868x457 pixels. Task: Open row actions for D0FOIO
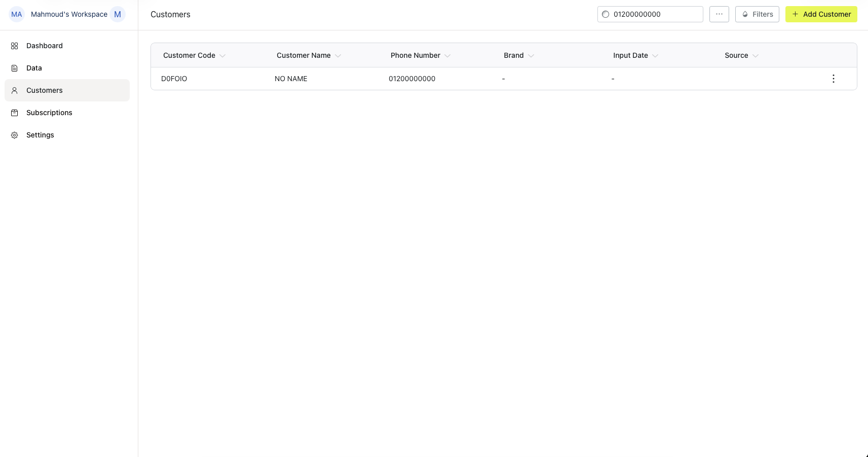point(834,79)
